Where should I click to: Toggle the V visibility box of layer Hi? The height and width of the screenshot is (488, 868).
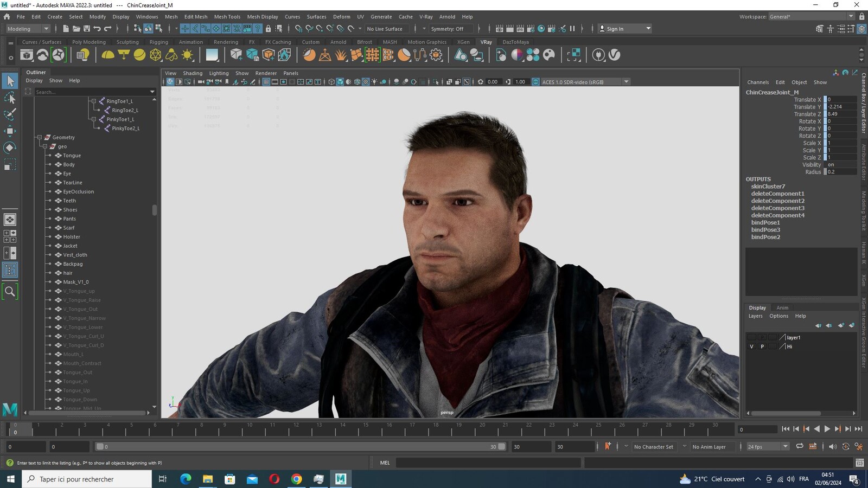tap(751, 346)
